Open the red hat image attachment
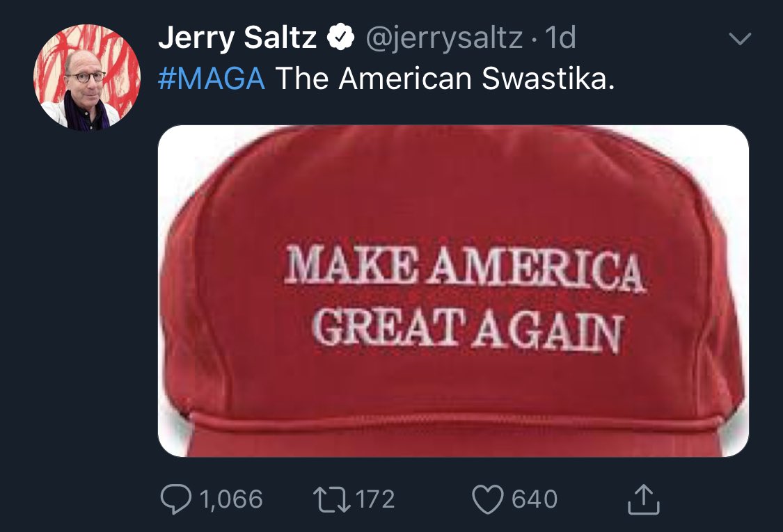This screenshot has height=532, width=783. tap(453, 291)
